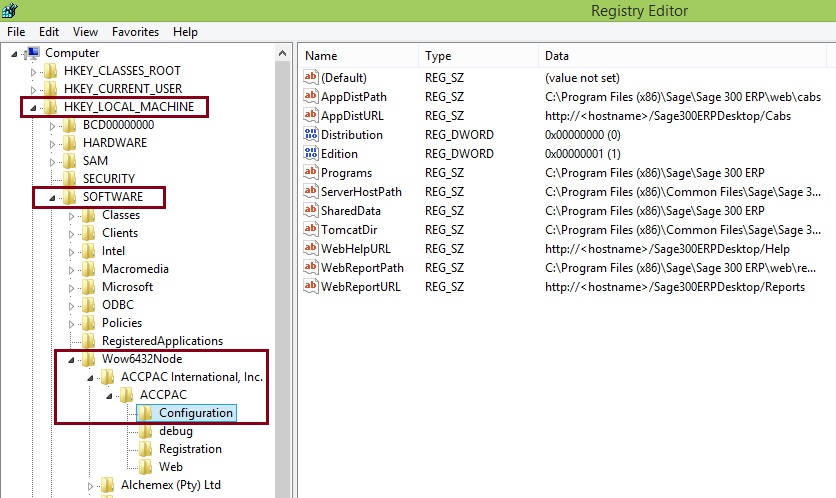Select the Alchemex (Pty) Ltd key label
Image resolution: width=836 pixels, height=498 pixels.
[x=171, y=485]
